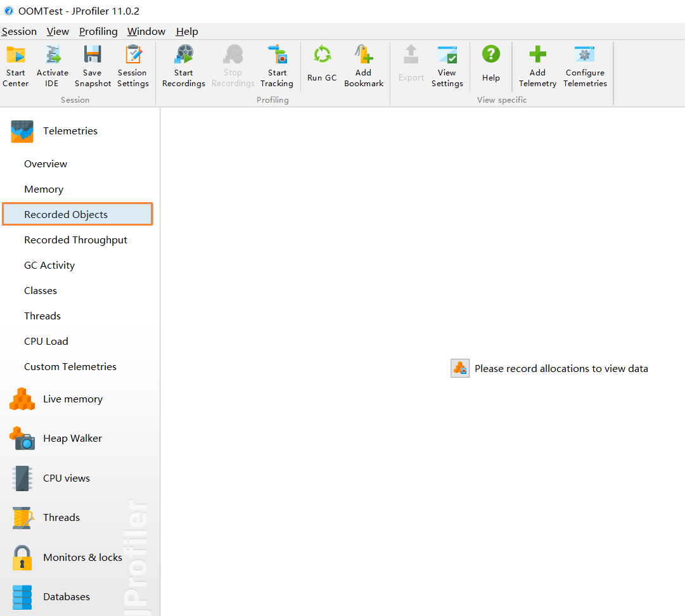Open the Profiling menu
The image size is (685, 616).
[98, 32]
